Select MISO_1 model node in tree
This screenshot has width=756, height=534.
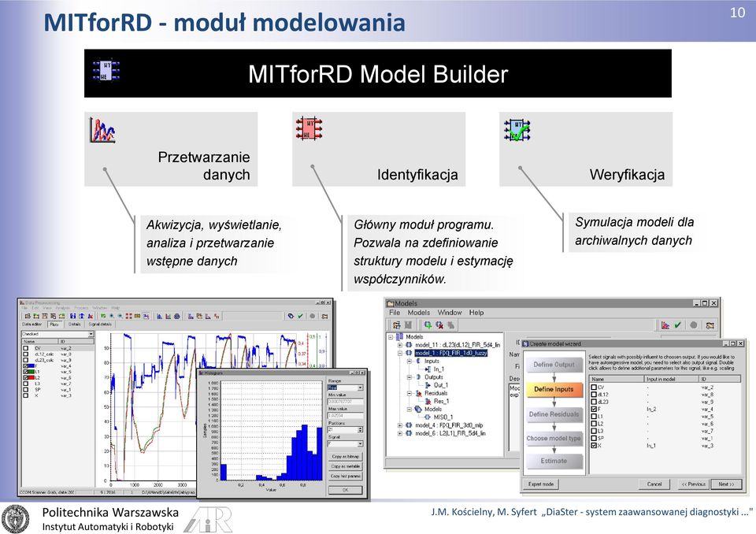[x=439, y=417]
